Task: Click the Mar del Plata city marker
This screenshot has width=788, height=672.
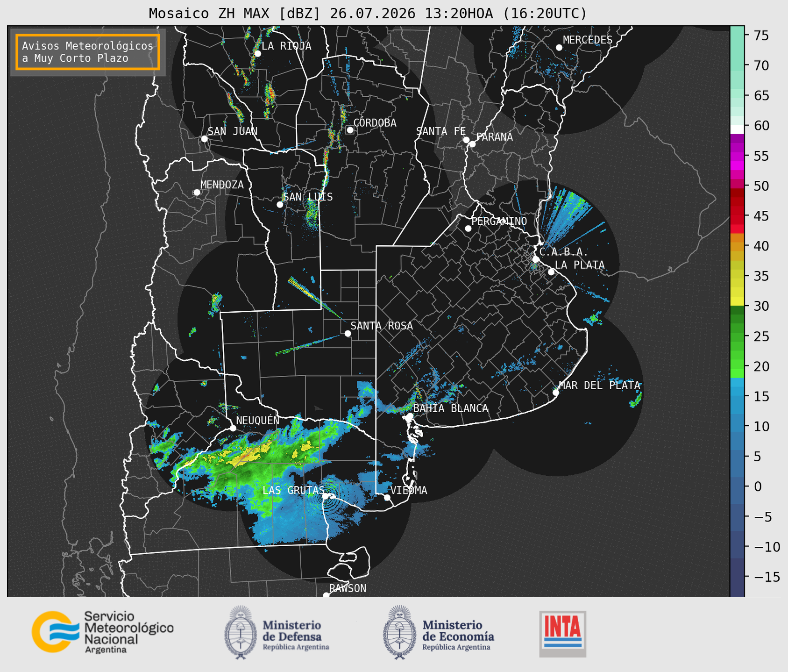Action: pos(556,392)
